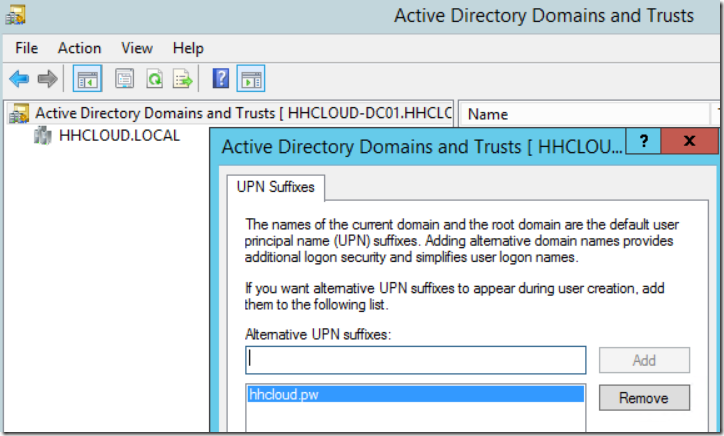
Task: Open the Help menu
Action: (188, 48)
